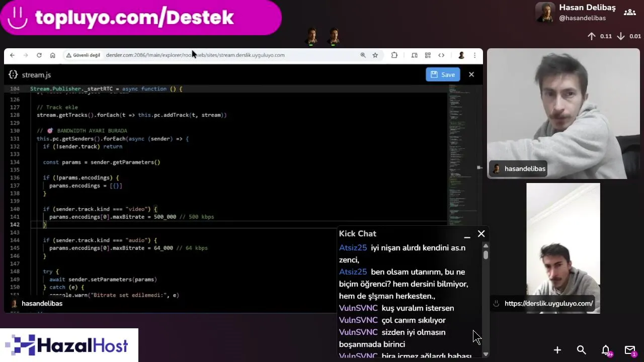The width and height of the screenshot is (644, 362).
Task: Click sticky header line Stream.Publisher._startRTC
Action: pos(106,89)
